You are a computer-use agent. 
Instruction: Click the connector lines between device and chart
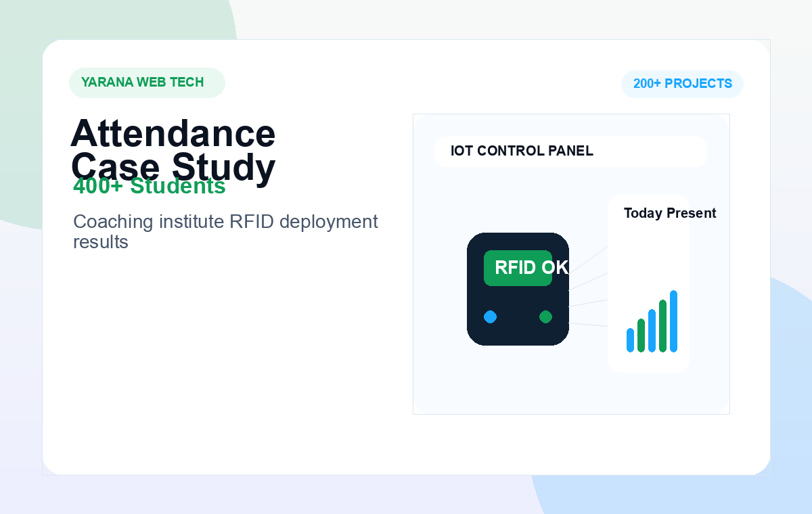[588, 287]
